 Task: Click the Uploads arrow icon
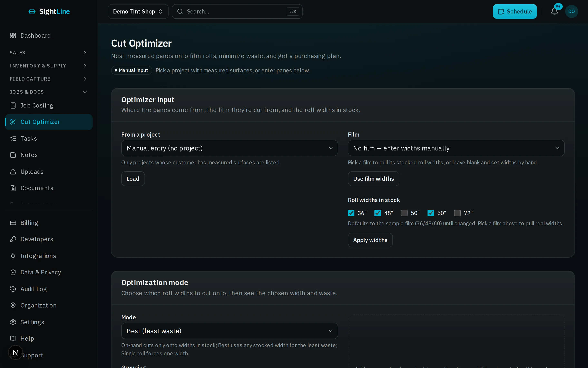13,172
